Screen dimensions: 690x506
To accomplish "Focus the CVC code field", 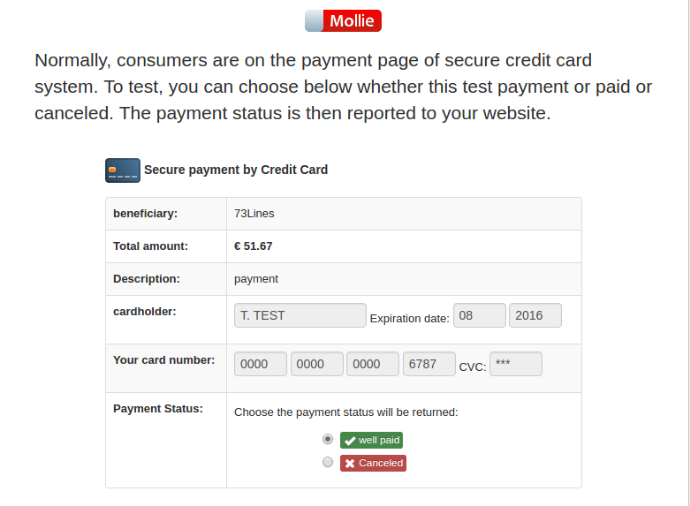I will (516, 364).
